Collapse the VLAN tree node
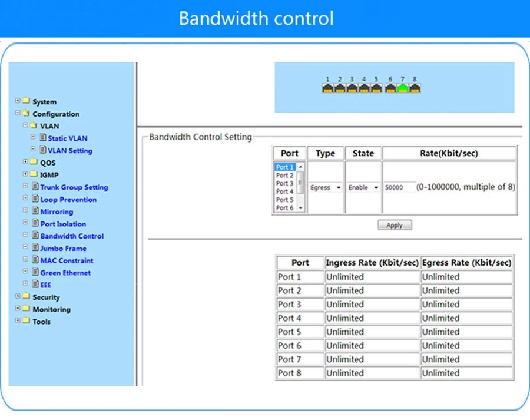This screenshot has width=530, height=420. pos(25,125)
